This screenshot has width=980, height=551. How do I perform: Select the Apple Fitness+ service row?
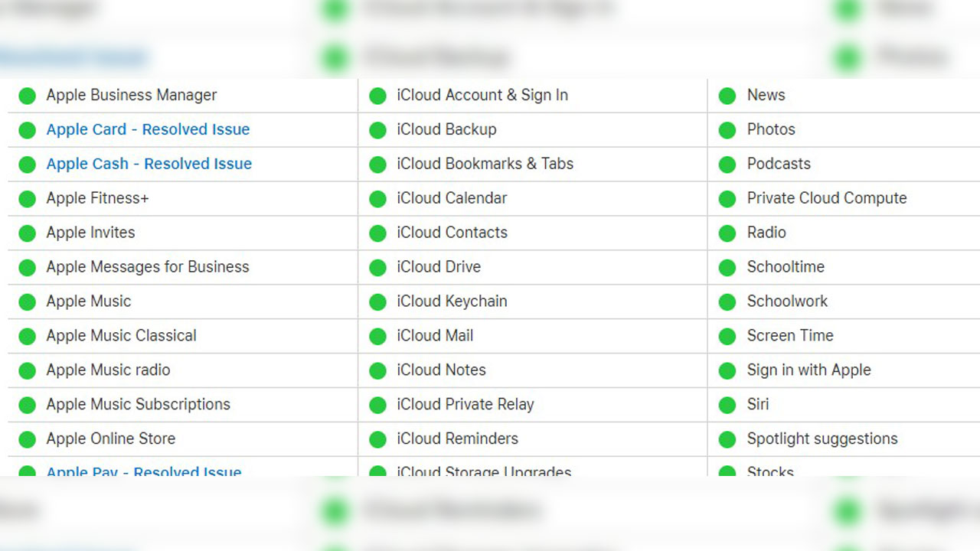coord(97,198)
